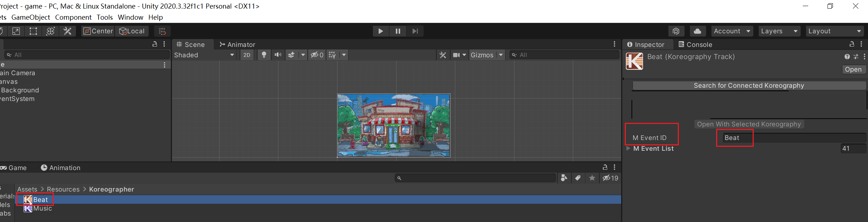The image size is (868, 222).
Task: Click the M Event List size field
Action: [x=853, y=148]
